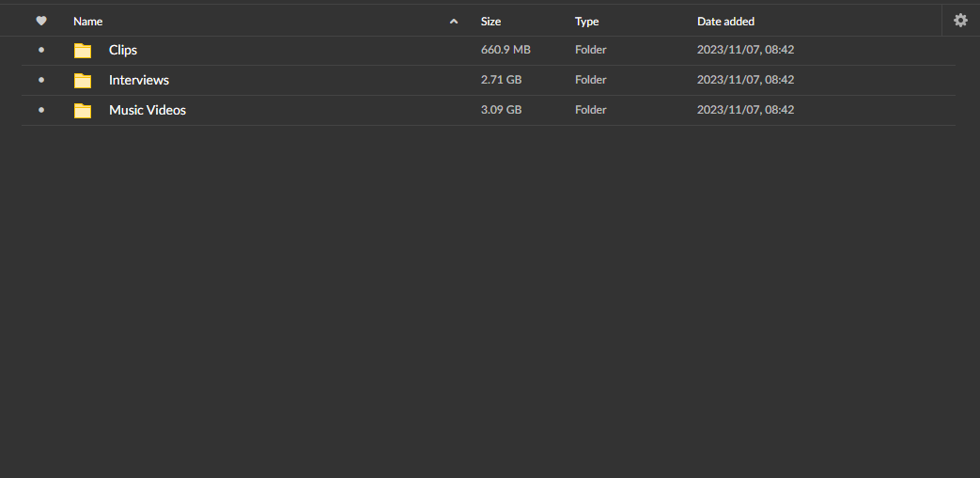Toggle favorite dot for Music Videos row

41,110
